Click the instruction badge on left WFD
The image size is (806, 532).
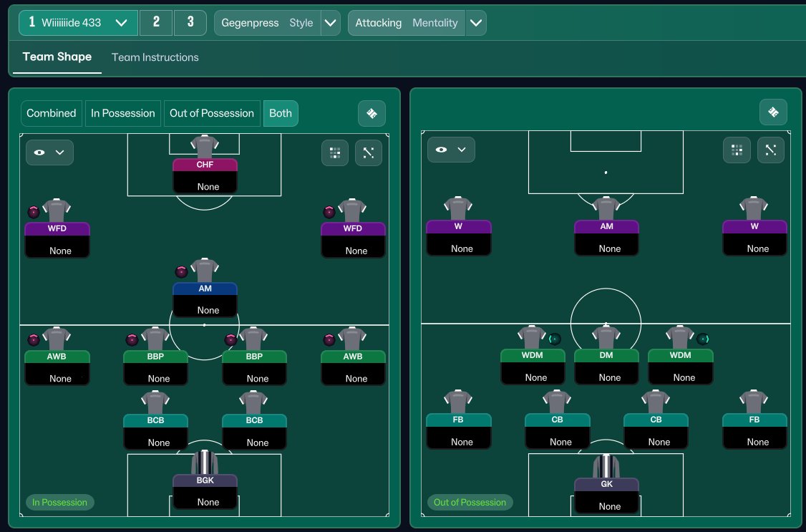tap(34, 212)
